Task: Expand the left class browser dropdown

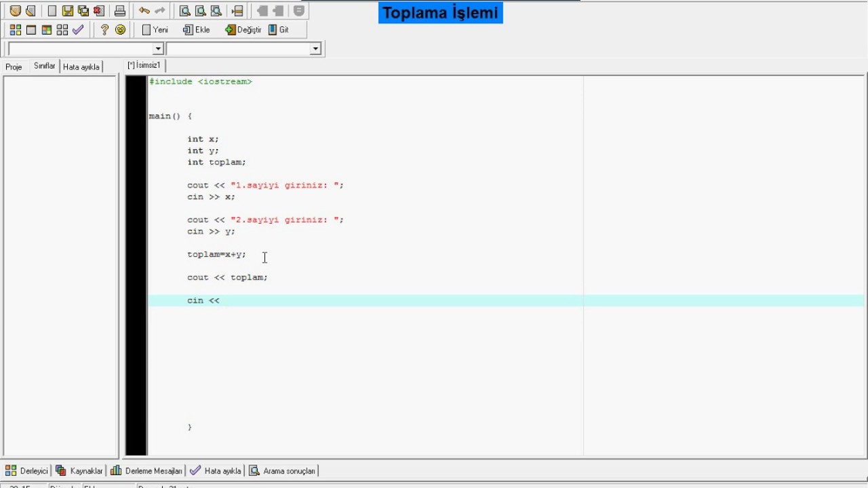Action: (158, 49)
